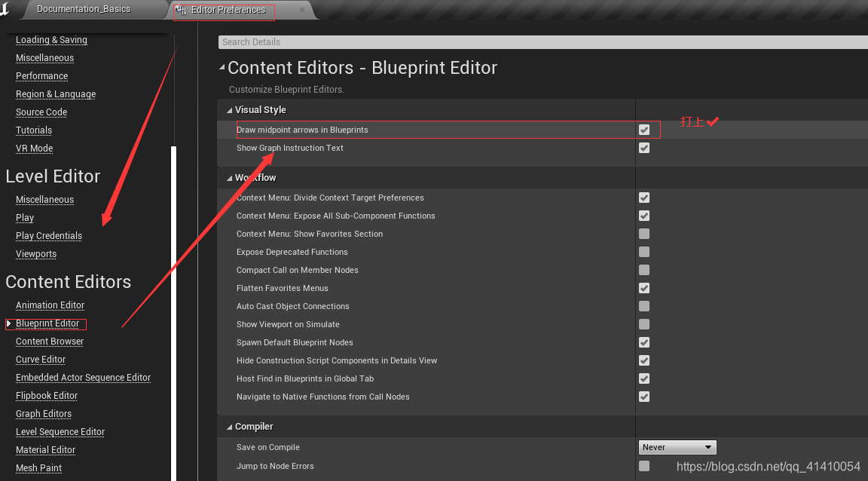Toggle Host Find in Blueprints in Global Tab
This screenshot has height=481, width=868.
(x=643, y=378)
